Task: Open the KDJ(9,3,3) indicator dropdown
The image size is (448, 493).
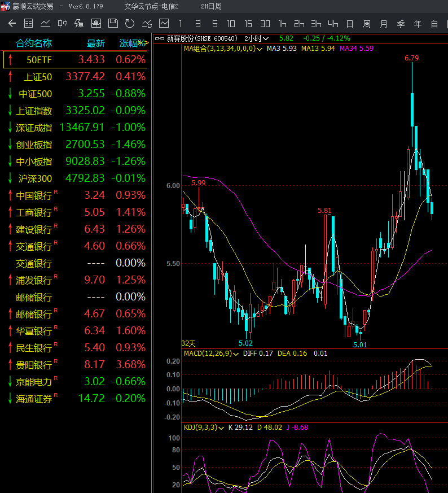Action: (222, 428)
